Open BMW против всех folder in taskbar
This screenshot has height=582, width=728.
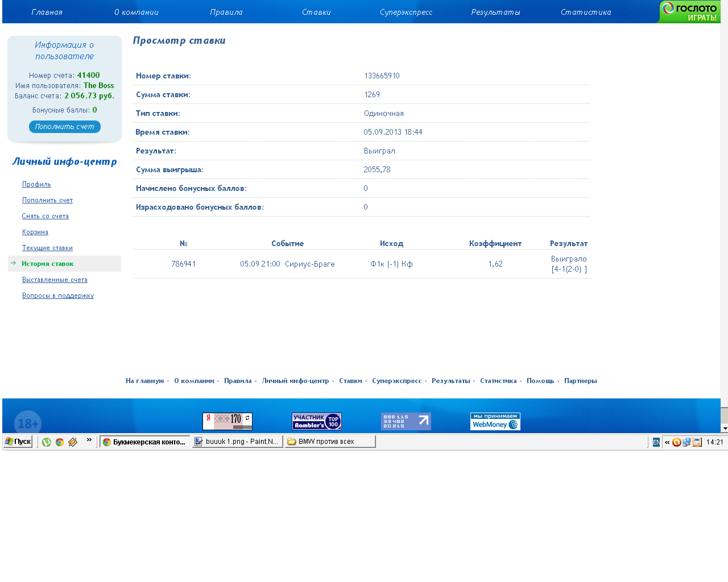coord(330,442)
